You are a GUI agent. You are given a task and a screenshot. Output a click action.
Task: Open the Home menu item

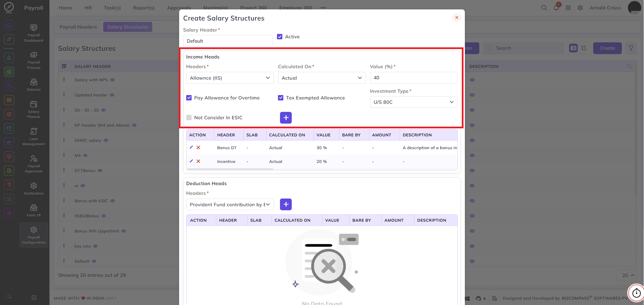pos(66,8)
